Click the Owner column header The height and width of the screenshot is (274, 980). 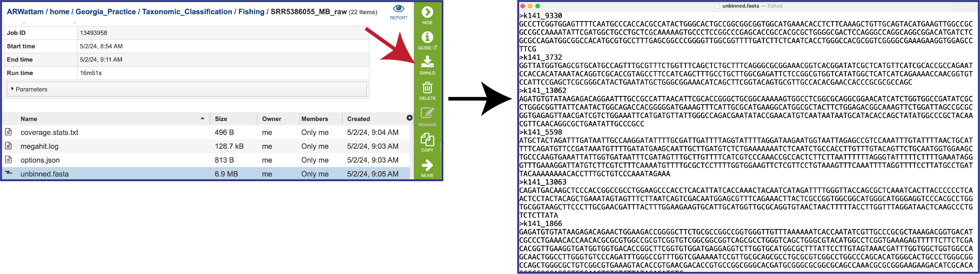point(272,119)
